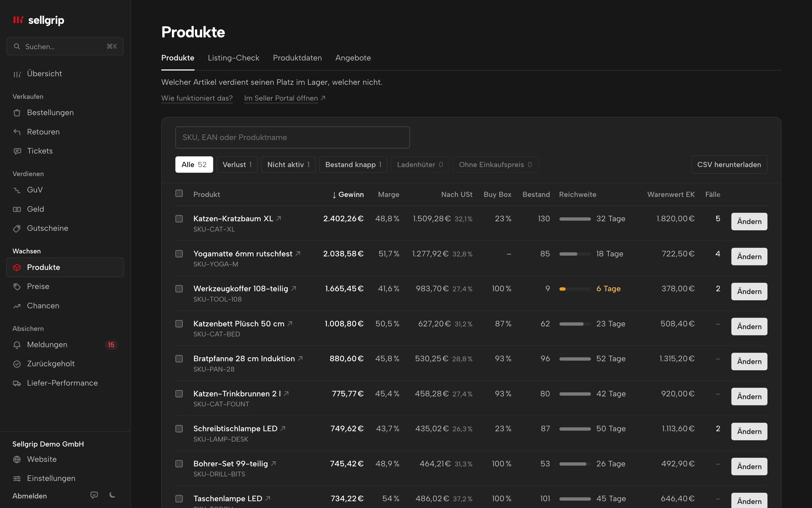Filter by Nicht aktiv 1 chip

point(288,165)
